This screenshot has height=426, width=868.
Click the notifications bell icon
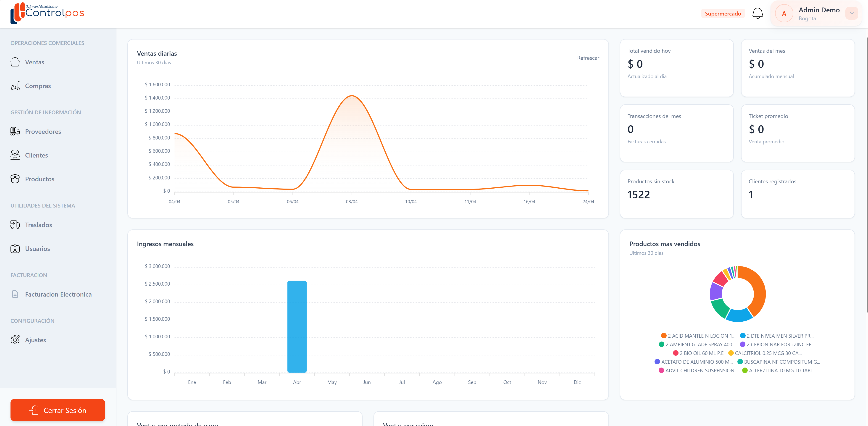pyautogui.click(x=758, y=13)
